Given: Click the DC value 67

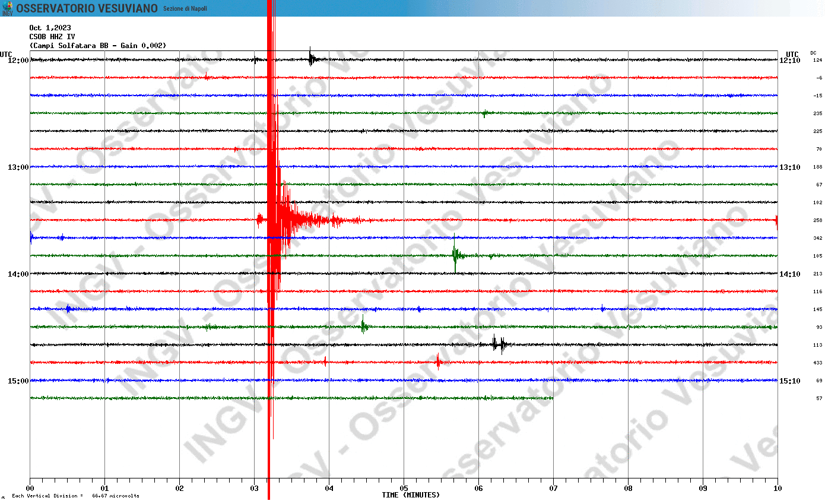Looking at the screenshot, I should (x=819, y=185).
